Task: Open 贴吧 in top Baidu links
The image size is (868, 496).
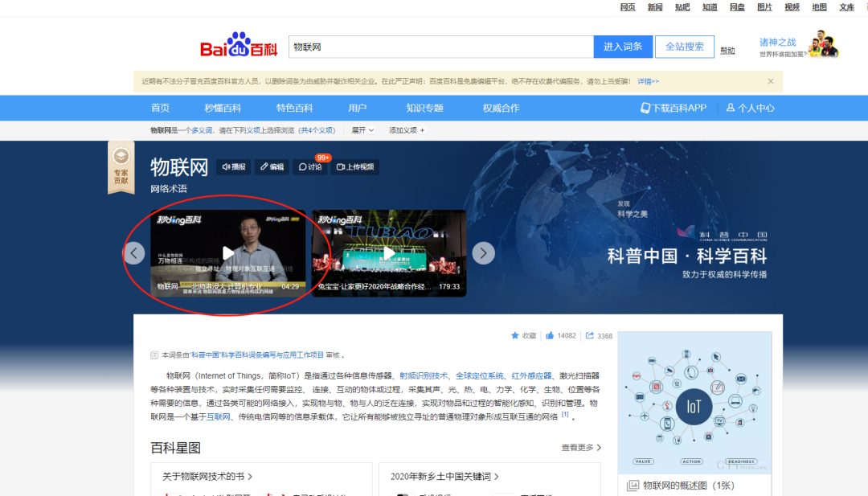Action: pos(682,7)
